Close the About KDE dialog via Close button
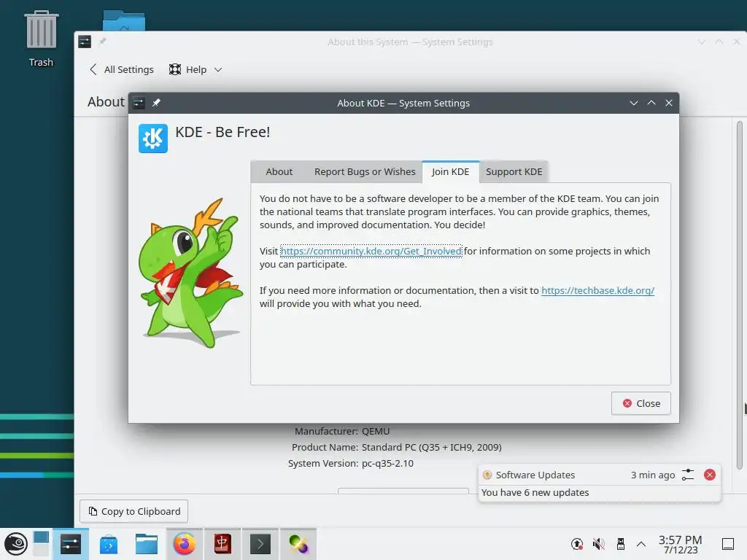 click(640, 403)
